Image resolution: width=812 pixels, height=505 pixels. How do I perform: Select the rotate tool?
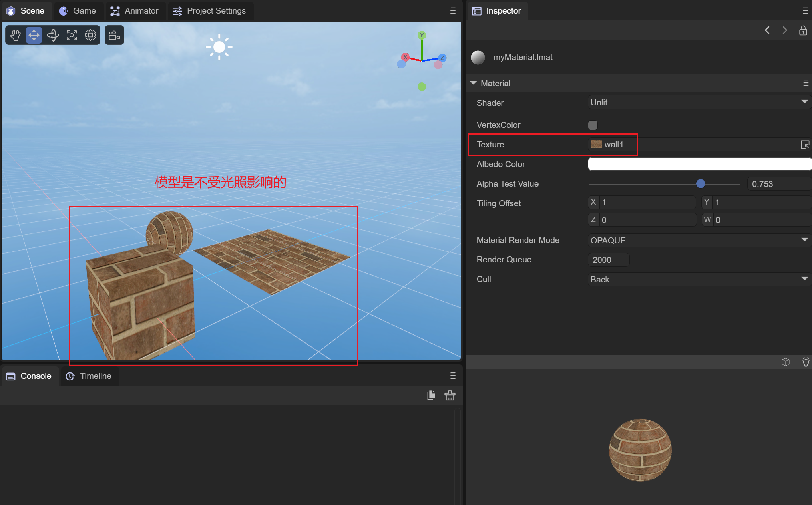(53, 35)
